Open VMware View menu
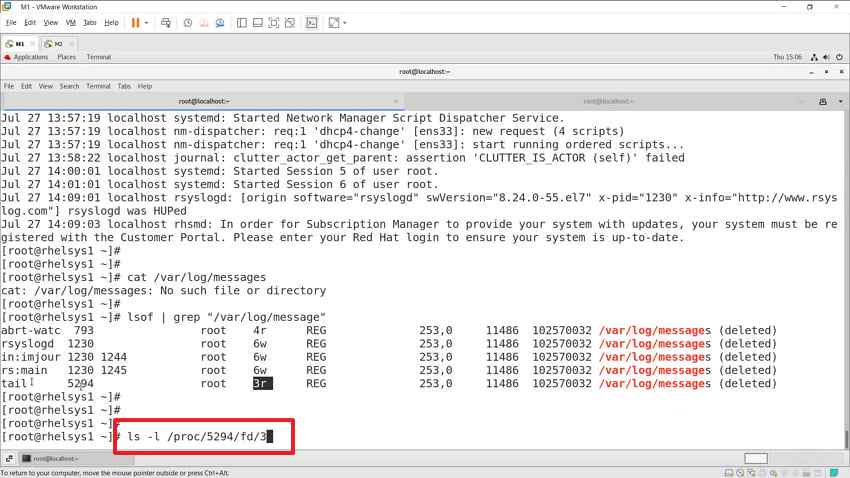This screenshot has height=478, width=850. pyautogui.click(x=50, y=23)
